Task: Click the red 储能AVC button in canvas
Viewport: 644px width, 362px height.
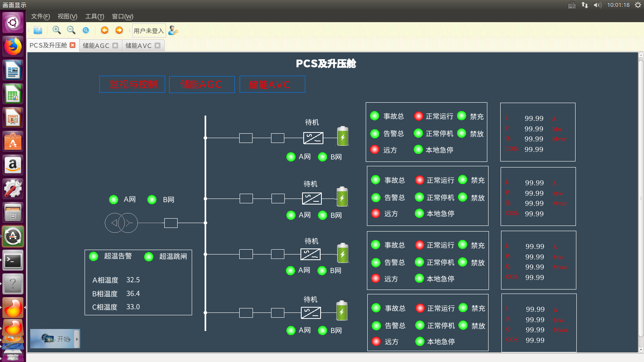Action: pos(272,85)
